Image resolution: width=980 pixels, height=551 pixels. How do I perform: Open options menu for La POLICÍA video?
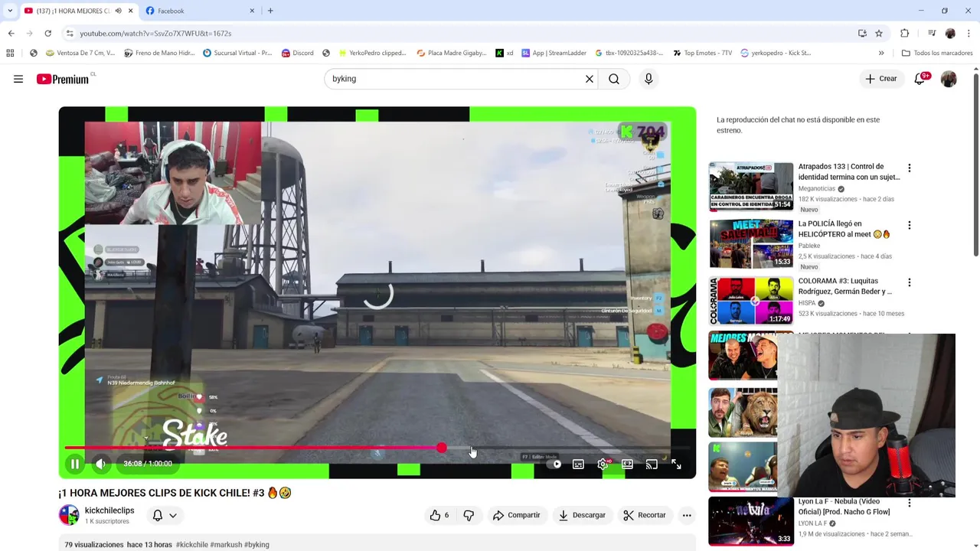pos(910,226)
